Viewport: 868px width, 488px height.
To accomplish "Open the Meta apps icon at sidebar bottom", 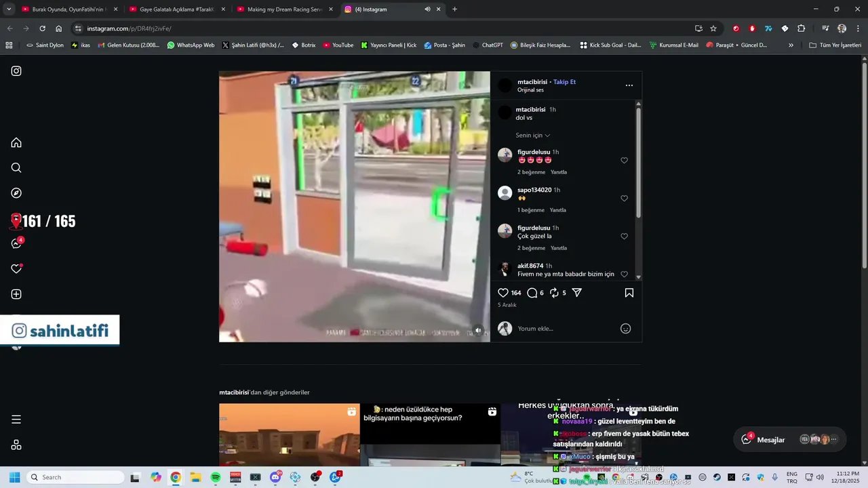I will coord(16,445).
